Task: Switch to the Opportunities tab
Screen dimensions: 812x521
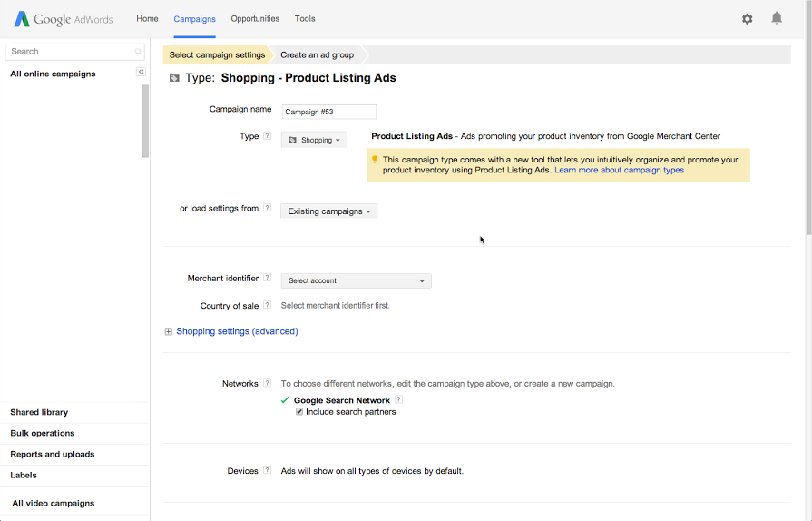Action: point(255,18)
